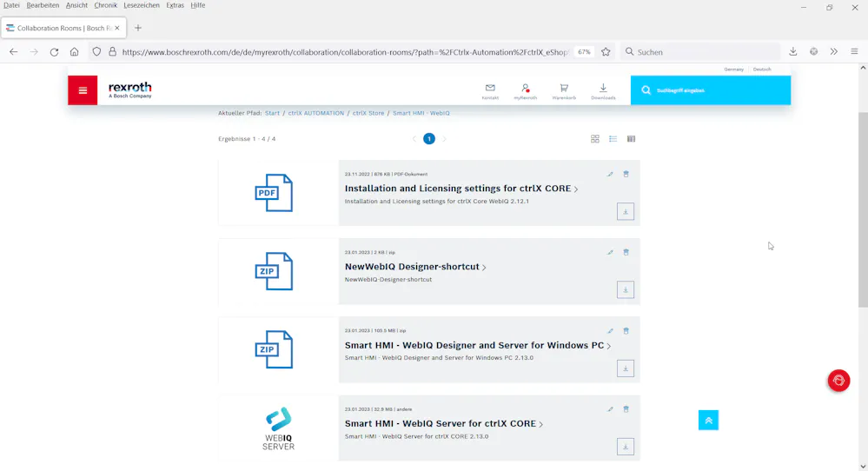
Task: Bookmark this page with star
Action: [606, 52]
